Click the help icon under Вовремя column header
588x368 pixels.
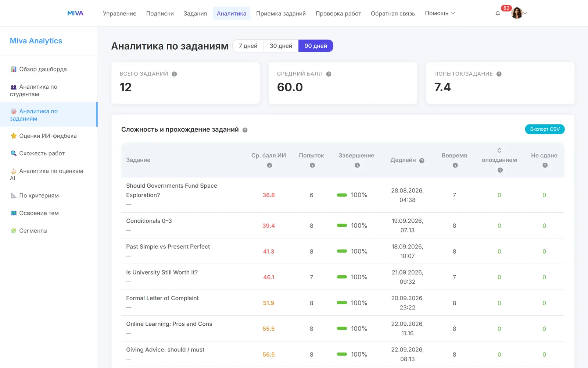point(455,165)
